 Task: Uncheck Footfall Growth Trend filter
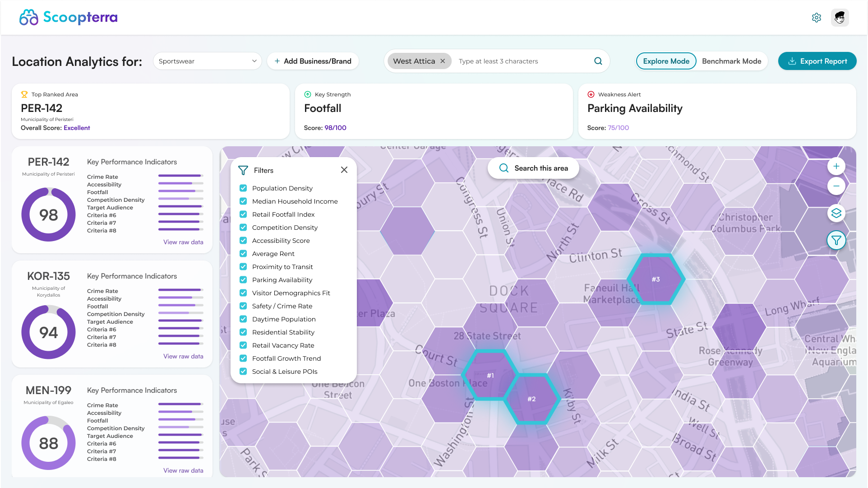coord(243,358)
